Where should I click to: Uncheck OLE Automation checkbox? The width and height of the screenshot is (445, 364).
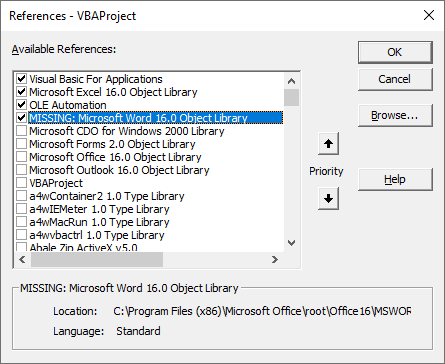[22, 105]
